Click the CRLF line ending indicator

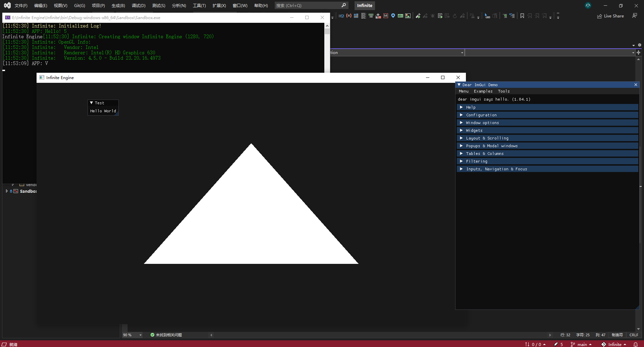pos(634,335)
